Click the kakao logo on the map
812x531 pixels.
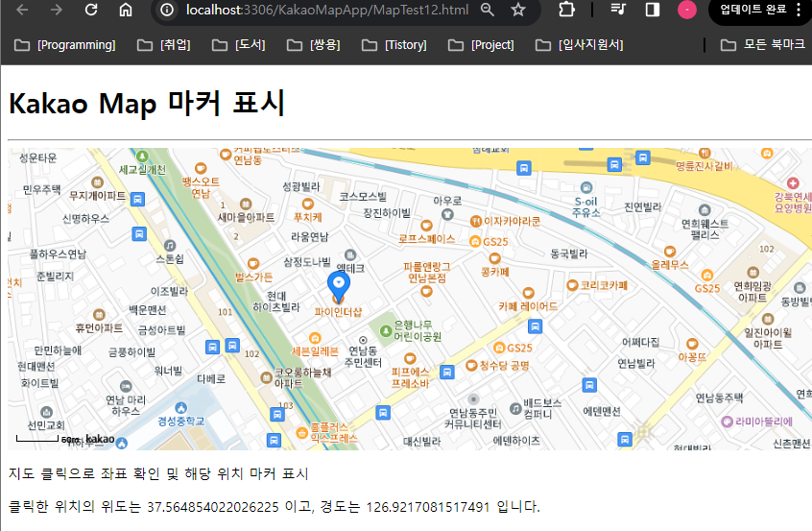point(100,440)
